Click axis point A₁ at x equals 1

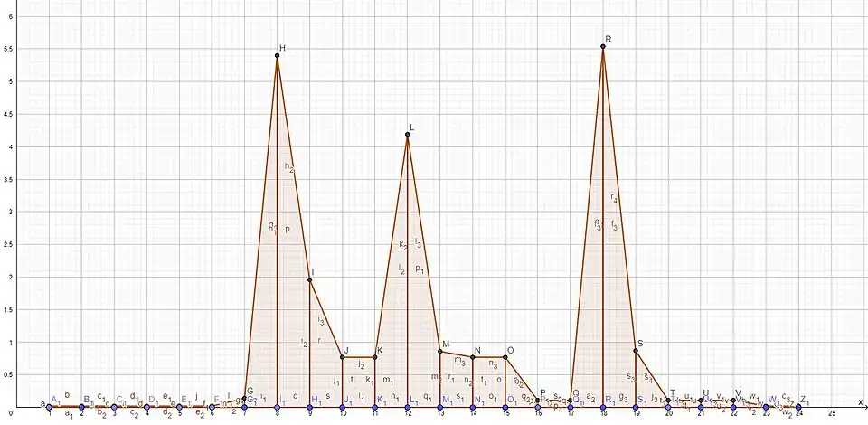(x=50, y=407)
